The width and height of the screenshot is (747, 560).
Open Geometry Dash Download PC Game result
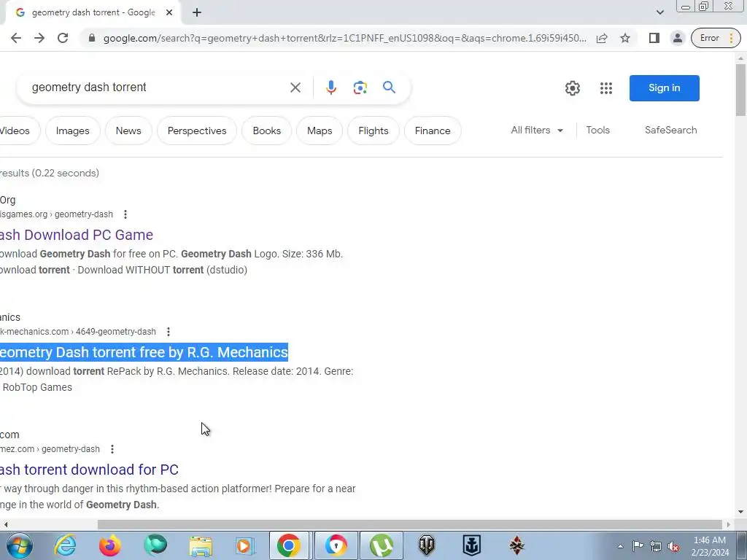coord(76,235)
